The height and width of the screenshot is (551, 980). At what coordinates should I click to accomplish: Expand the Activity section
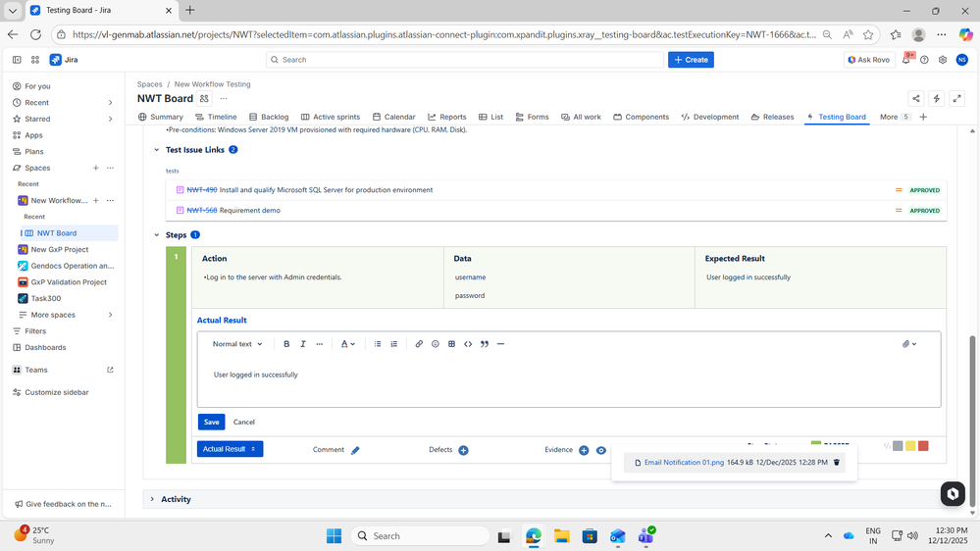[x=152, y=499]
